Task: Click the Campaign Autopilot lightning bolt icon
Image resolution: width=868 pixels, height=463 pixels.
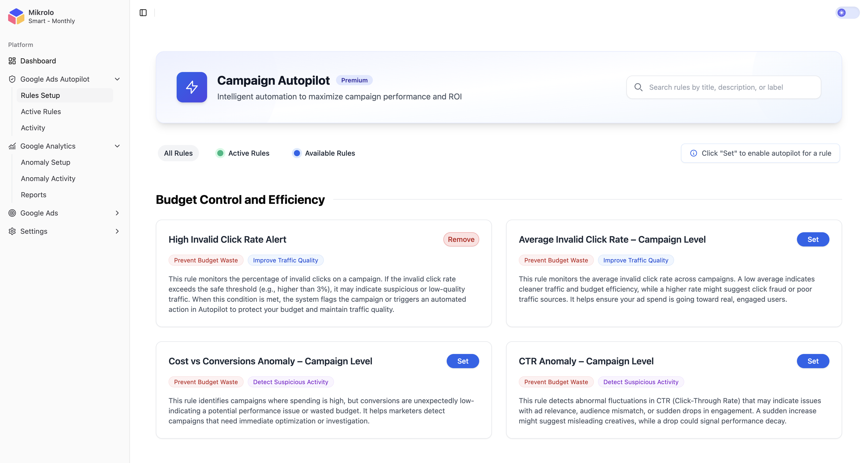Action: (192, 87)
